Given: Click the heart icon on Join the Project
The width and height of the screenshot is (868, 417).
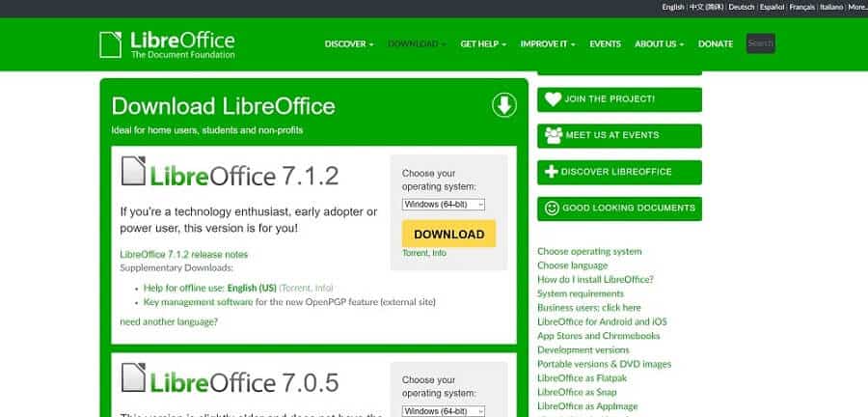Looking at the screenshot, I should click(553, 99).
